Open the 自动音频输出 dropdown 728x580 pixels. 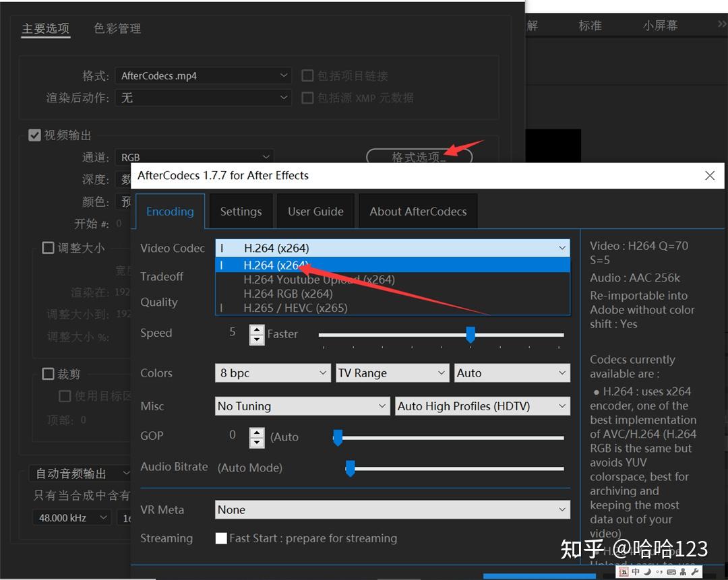pos(80,474)
